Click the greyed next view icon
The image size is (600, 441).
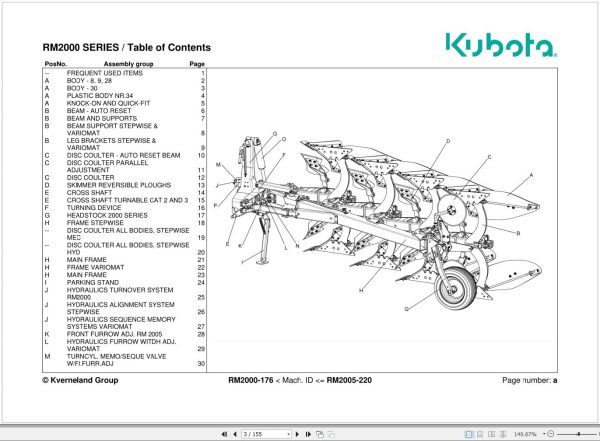(331, 434)
